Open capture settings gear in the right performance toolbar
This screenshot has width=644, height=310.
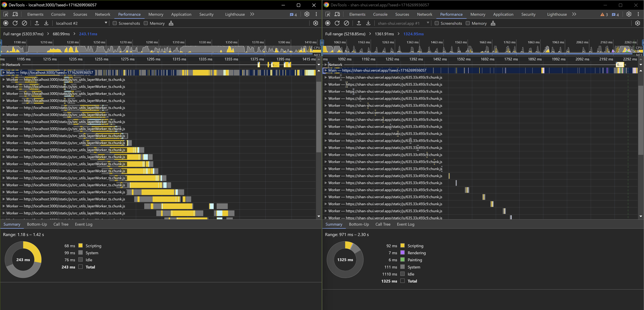[637, 23]
